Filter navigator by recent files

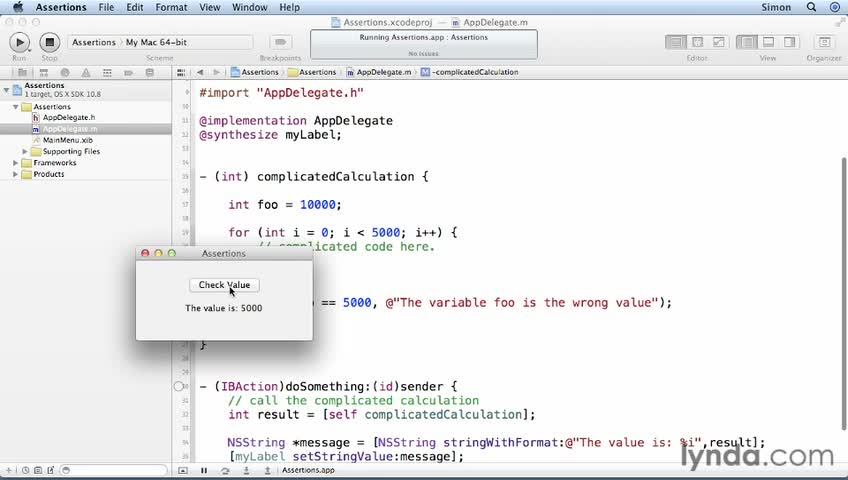(25, 470)
